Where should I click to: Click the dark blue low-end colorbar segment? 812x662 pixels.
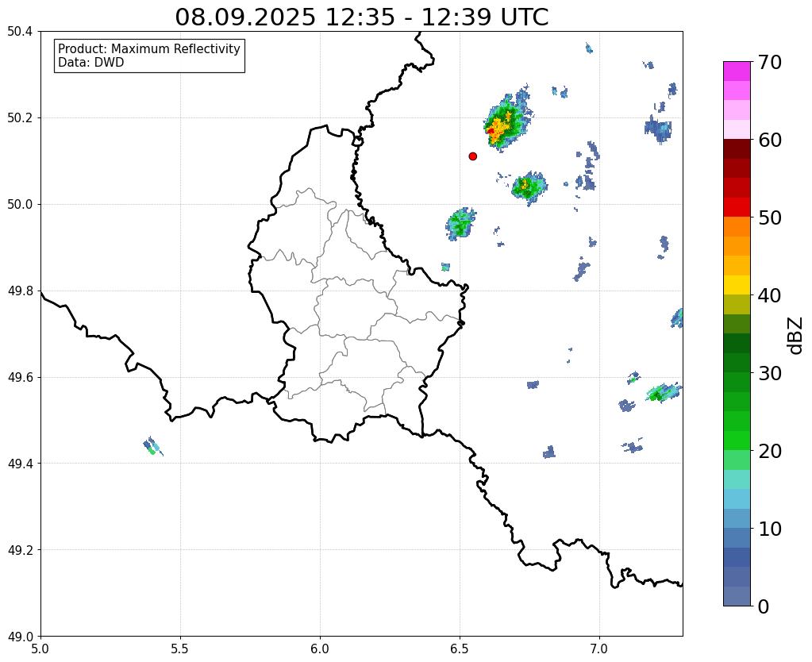(x=737, y=557)
